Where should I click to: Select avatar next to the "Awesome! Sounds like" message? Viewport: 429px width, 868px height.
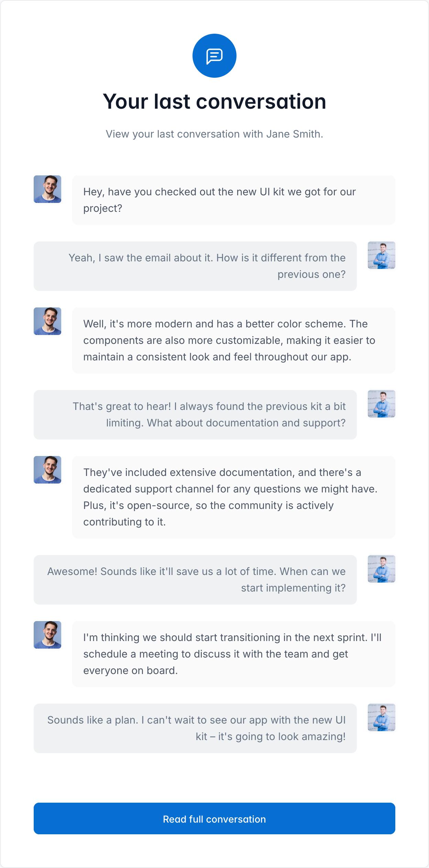point(381,569)
